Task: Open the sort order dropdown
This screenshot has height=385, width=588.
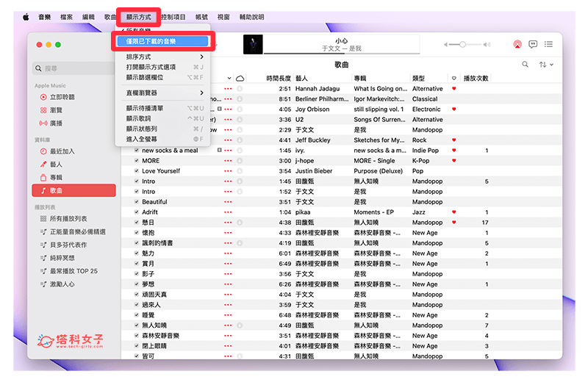Action: click(x=546, y=65)
